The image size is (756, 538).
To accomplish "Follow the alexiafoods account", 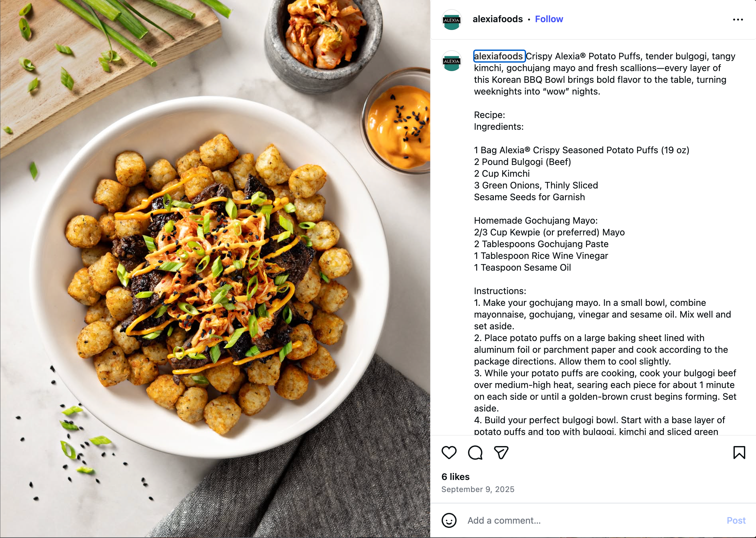I will (549, 19).
